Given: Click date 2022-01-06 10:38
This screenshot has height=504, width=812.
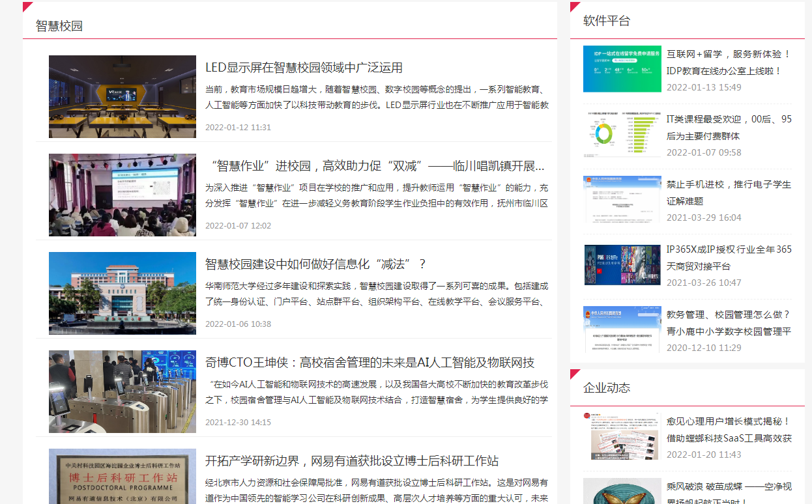Looking at the screenshot, I should (x=238, y=324).
